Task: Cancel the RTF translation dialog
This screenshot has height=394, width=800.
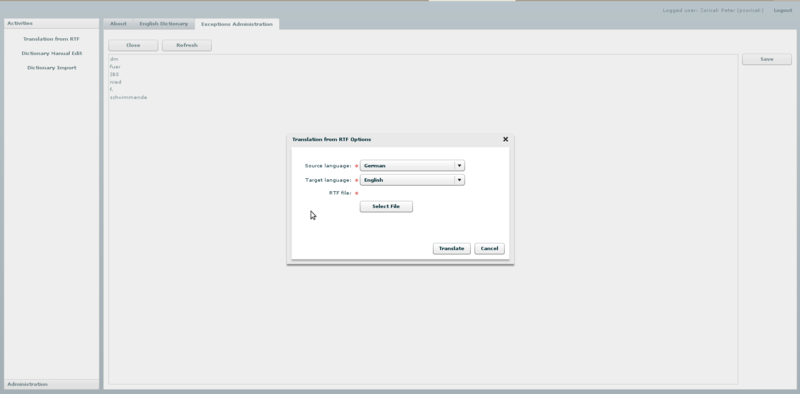Action: [x=489, y=249]
